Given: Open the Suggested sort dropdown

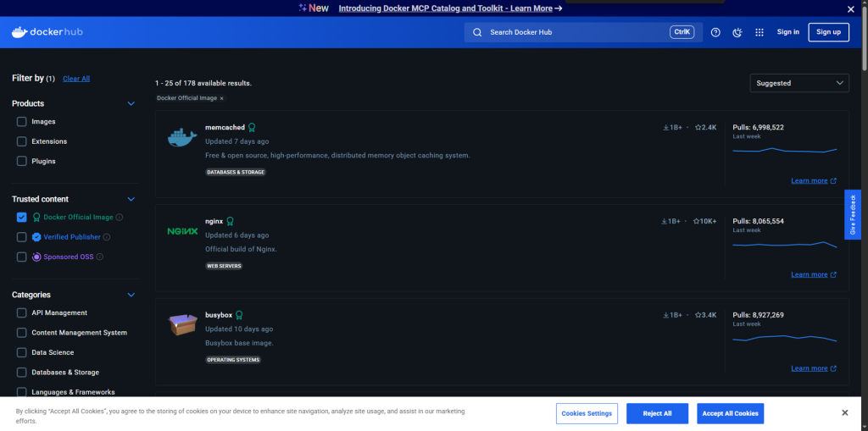Looking at the screenshot, I should (798, 83).
